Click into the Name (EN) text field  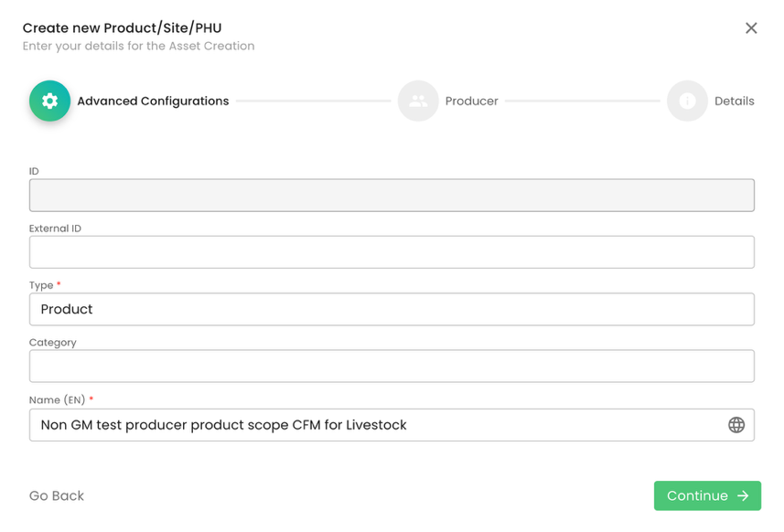[375, 425]
